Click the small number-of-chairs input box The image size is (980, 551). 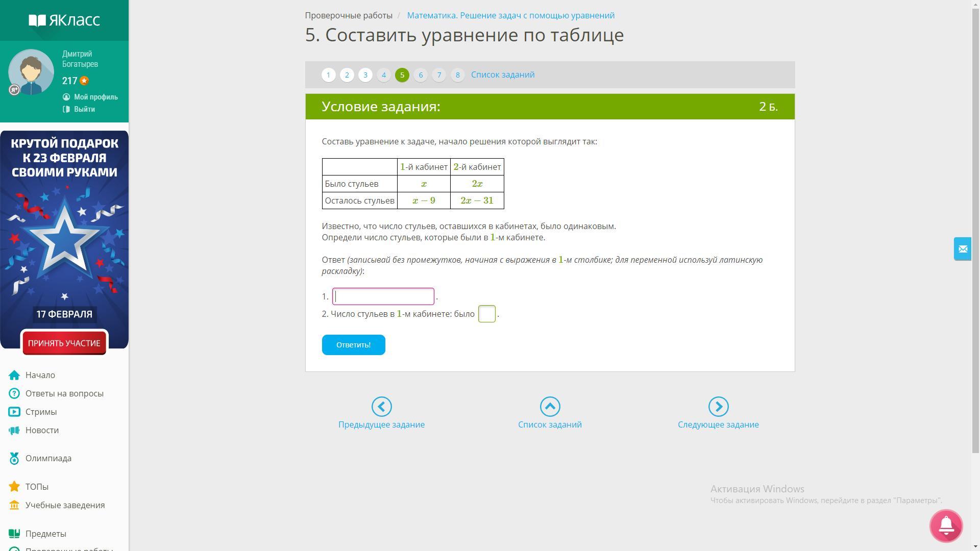coord(486,314)
